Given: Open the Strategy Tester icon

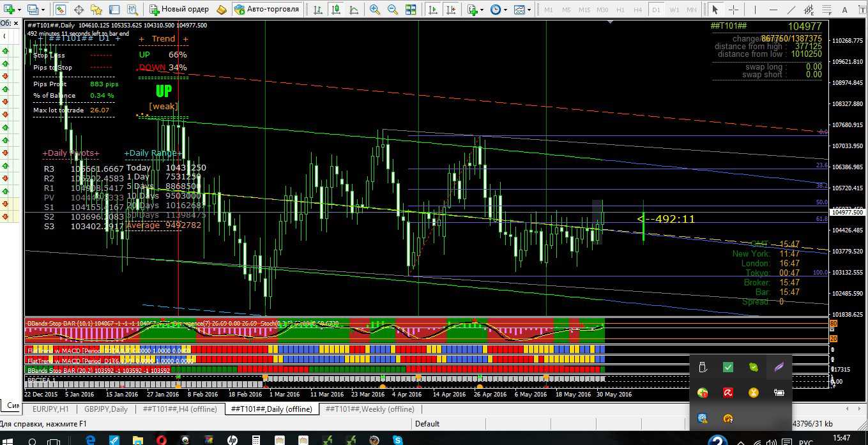Looking at the screenshot, I should coord(132,10).
